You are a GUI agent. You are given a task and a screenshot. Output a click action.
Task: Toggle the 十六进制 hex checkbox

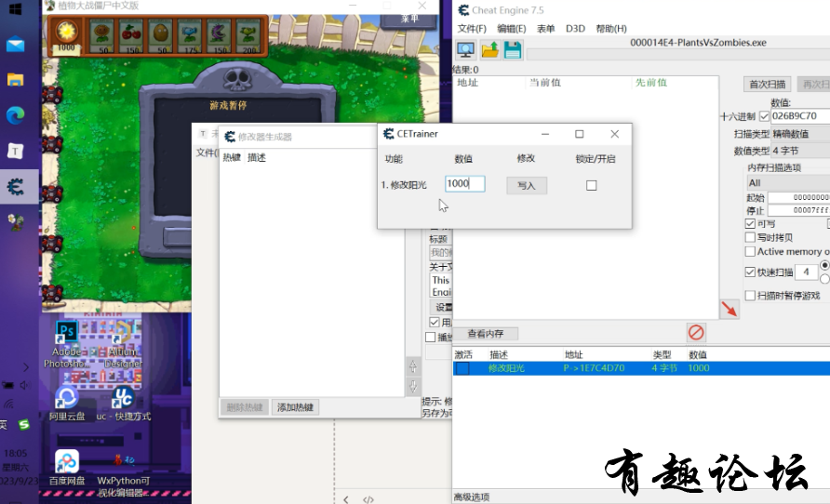tap(764, 116)
